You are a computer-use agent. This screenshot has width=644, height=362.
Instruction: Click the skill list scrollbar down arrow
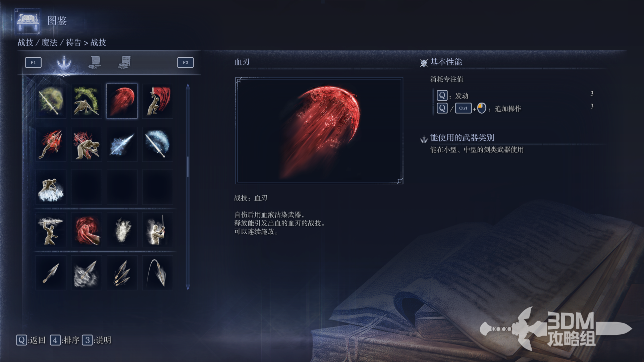tap(188, 287)
